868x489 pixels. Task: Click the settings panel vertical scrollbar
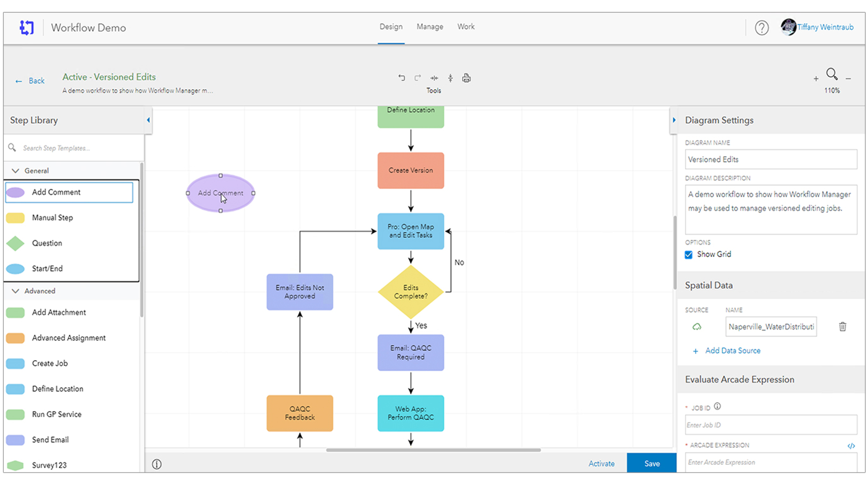tap(675, 252)
